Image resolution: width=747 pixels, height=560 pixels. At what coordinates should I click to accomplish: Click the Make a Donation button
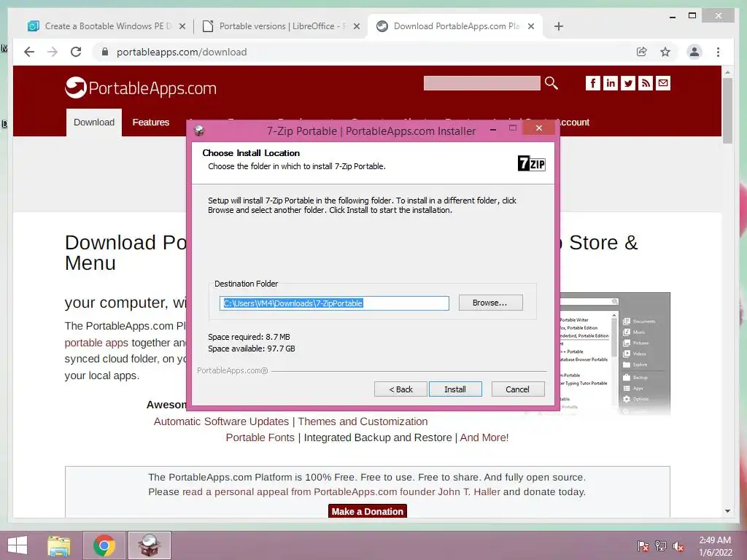click(x=368, y=511)
